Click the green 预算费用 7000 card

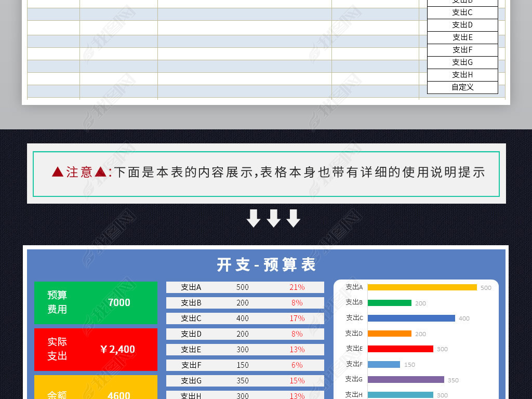click(96, 302)
